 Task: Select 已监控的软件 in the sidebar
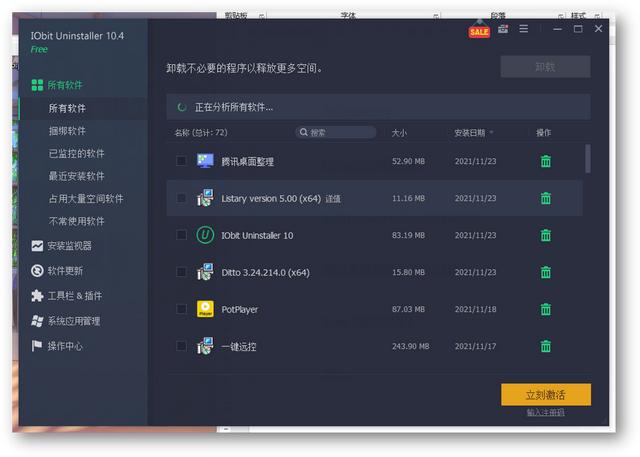point(76,153)
